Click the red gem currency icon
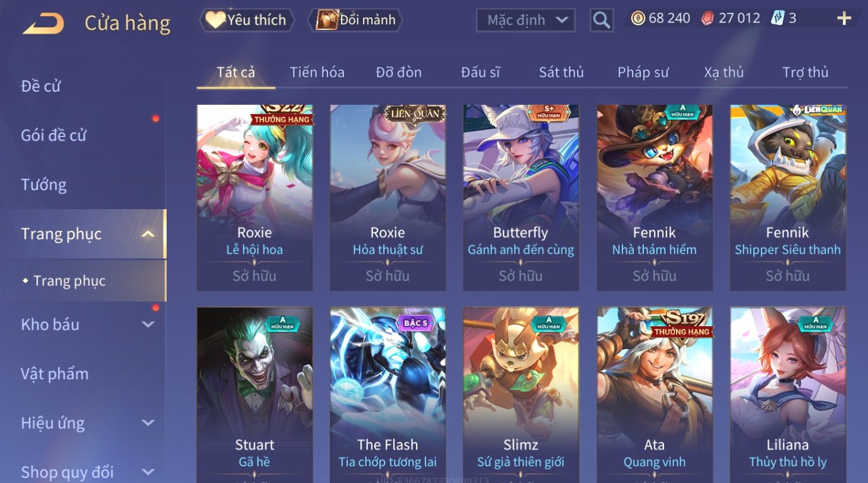868x483 pixels. coord(707,18)
